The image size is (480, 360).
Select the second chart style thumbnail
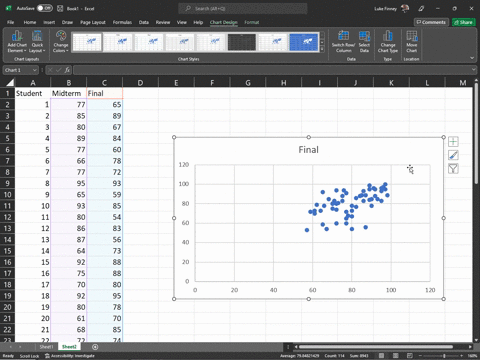(118, 42)
